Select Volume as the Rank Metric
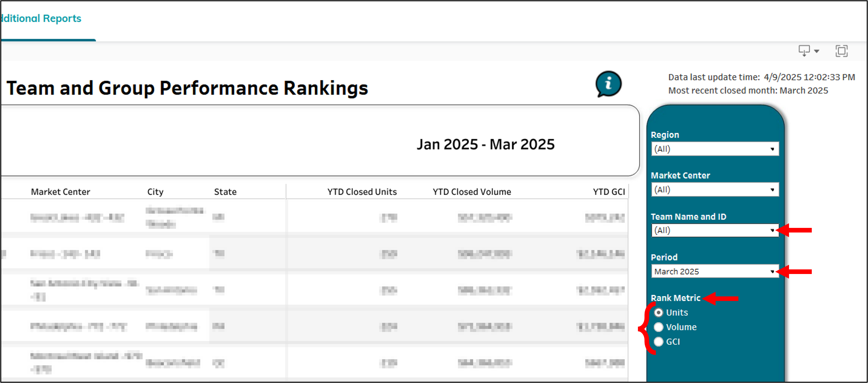Screen dimensions: 868x383 point(658,327)
